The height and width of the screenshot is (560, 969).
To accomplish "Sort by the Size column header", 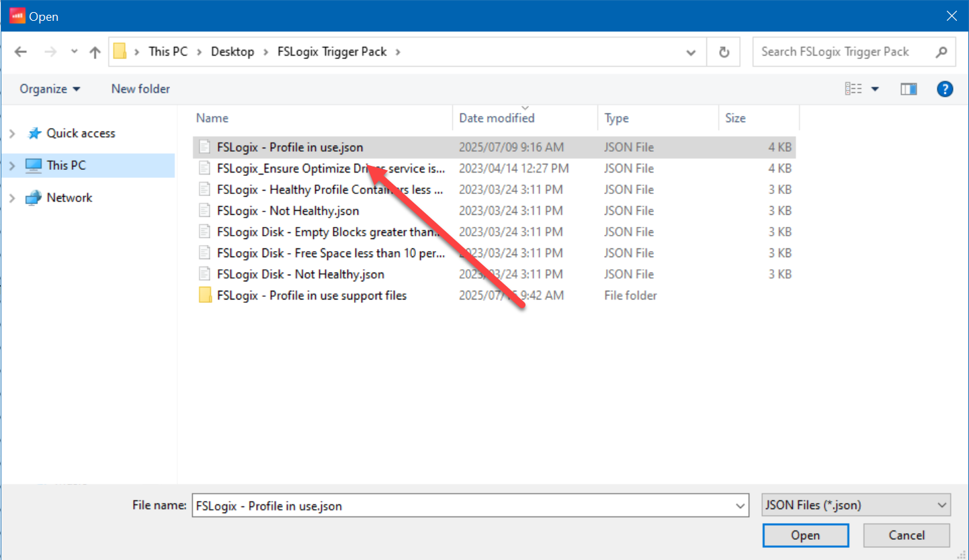I will click(735, 118).
